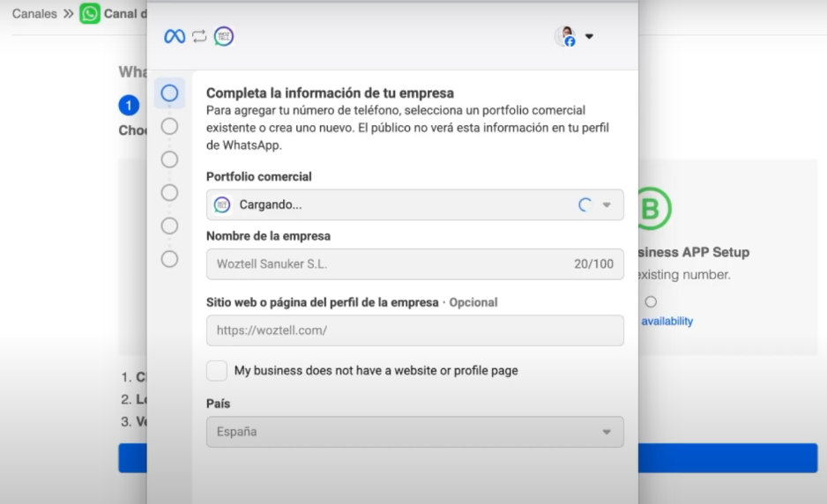Click the WhatsApp icon in the background breadcrumb
Image resolution: width=827 pixels, height=504 pixels.
tap(90, 14)
